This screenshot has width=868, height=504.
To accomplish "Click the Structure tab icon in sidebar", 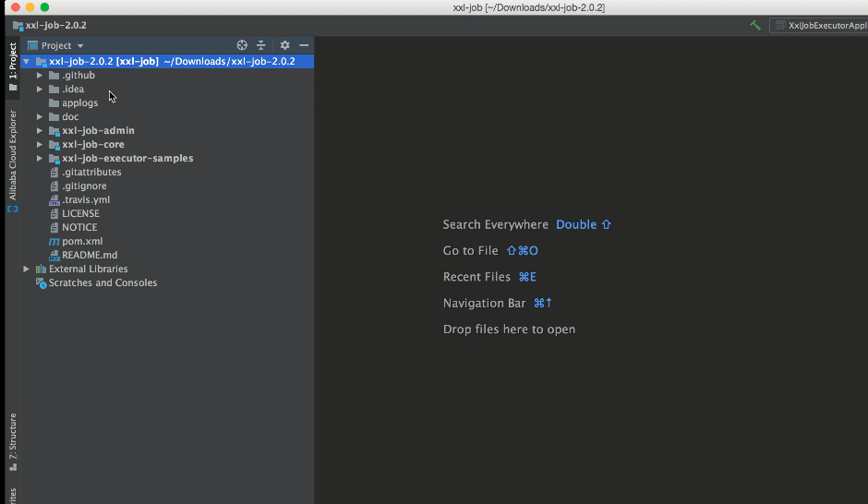I will [x=13, y=467].
